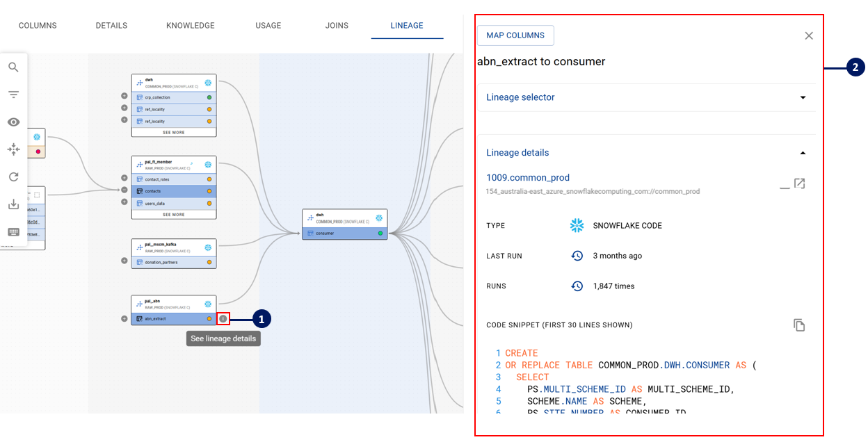The height and width of the screenshot is (442, 868).
Task: Click the search icon in lineage toolbar
Action: click(13, 67)
